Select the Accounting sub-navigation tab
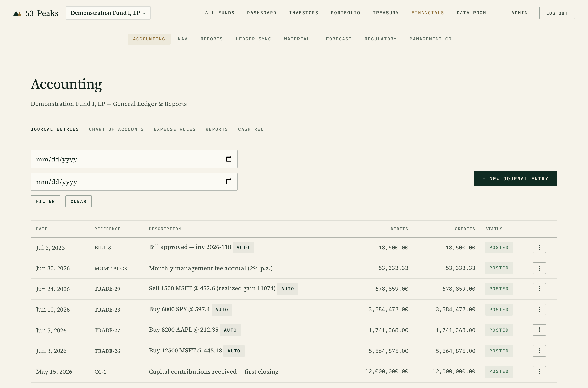This screenshot has width=588, height=388. (x=149, y=39)
